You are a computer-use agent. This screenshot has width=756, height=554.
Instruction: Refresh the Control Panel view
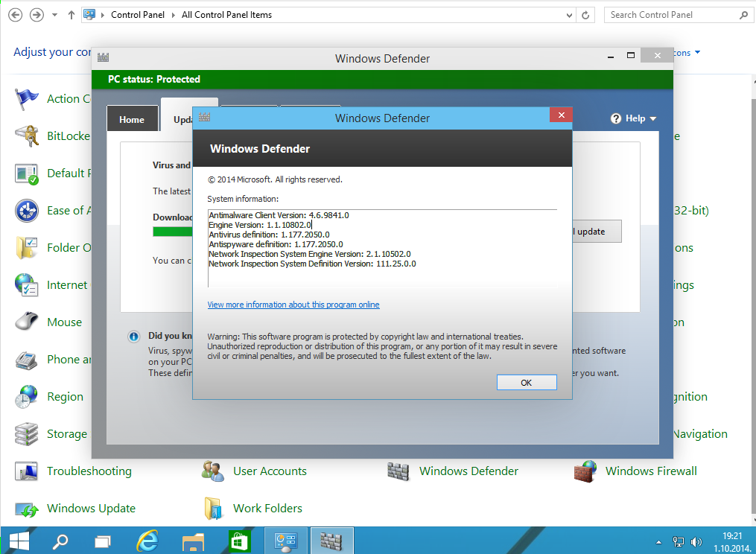(585, 16)
